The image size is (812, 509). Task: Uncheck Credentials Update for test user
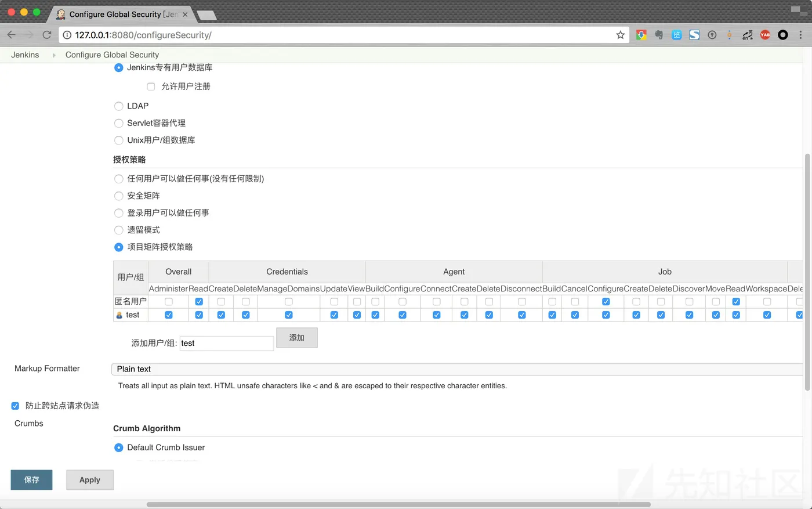[x=334, y=315]
